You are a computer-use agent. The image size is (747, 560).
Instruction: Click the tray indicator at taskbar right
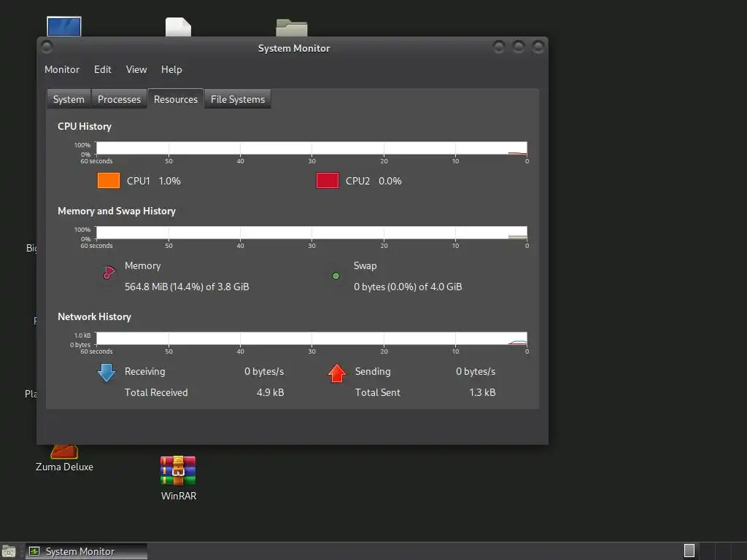point(689,551)
